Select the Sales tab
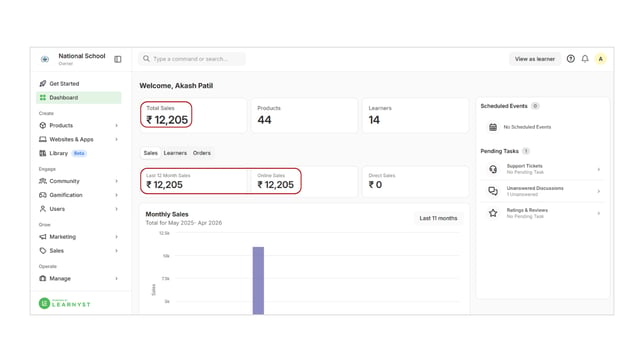The width and height of the screenshot is (644, 362). click(x=150, y=153)
